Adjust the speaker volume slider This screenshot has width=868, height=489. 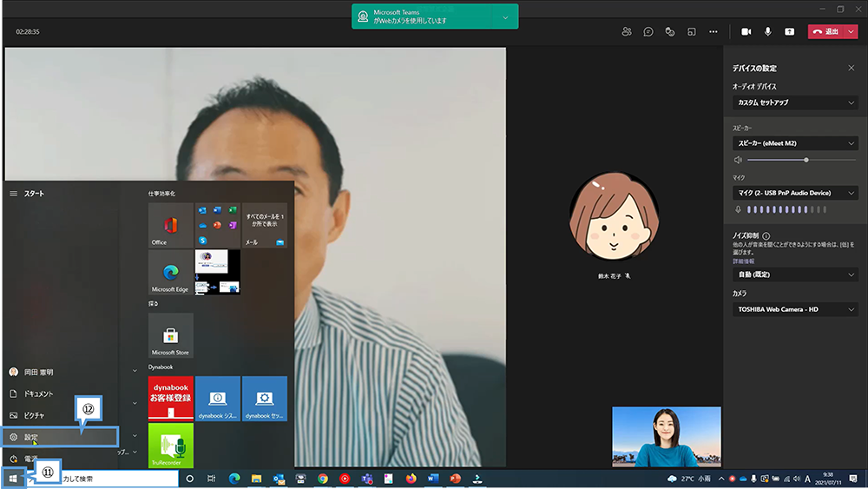[801, 160]
